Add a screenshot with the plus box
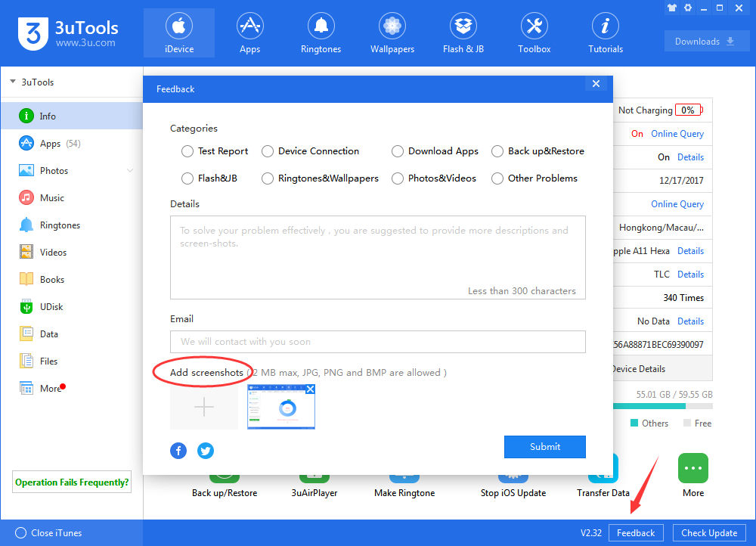Viewport: 756px width, 546px height. [x=204, y=407]
